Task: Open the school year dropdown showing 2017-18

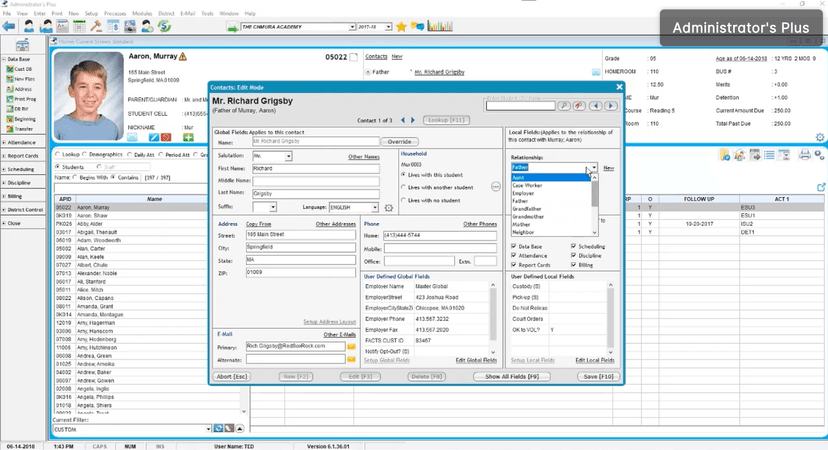Action: coord(388,27)
